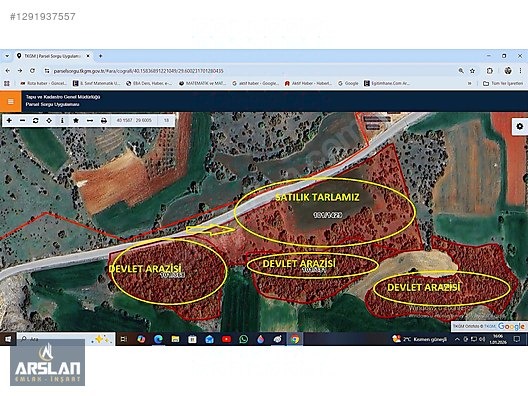Click the coordinate readout 40.1567 29.6005

pyautogui.click(x=134, y=120)
